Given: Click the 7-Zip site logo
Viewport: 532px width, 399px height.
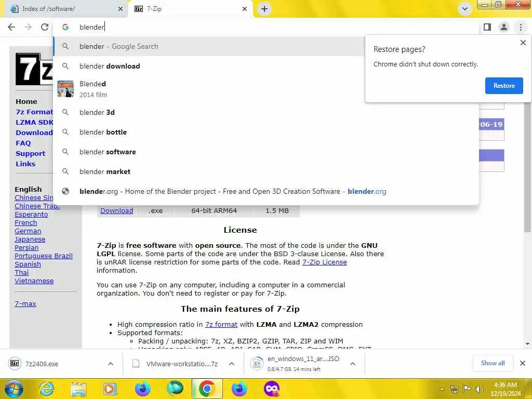Looking at the screenshot, I should point(34,69).
